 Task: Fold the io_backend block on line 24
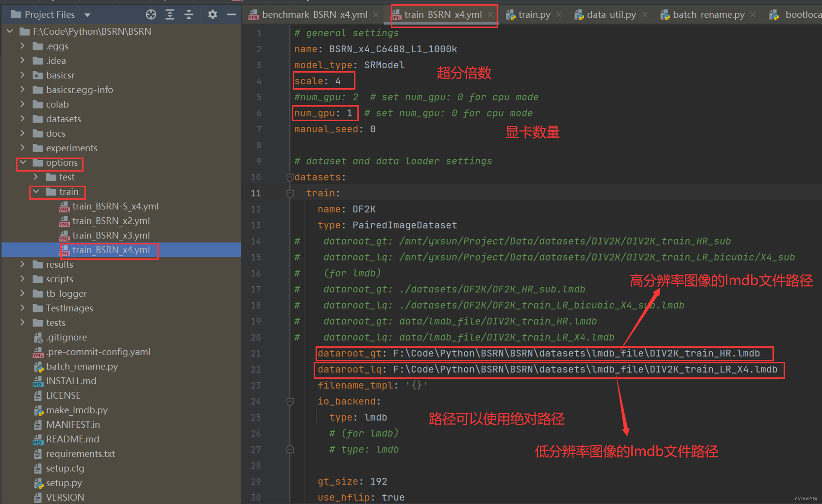pos(290,401)
